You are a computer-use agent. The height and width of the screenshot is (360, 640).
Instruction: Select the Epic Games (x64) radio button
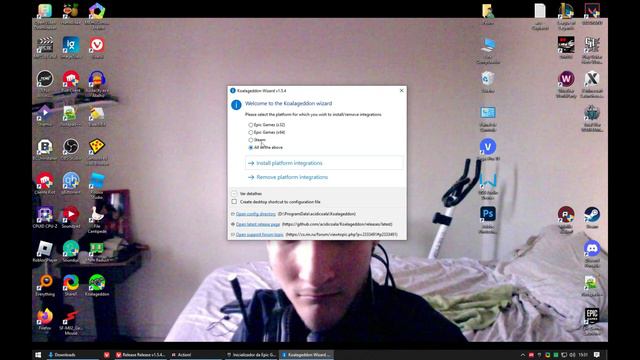pos(251,132)
